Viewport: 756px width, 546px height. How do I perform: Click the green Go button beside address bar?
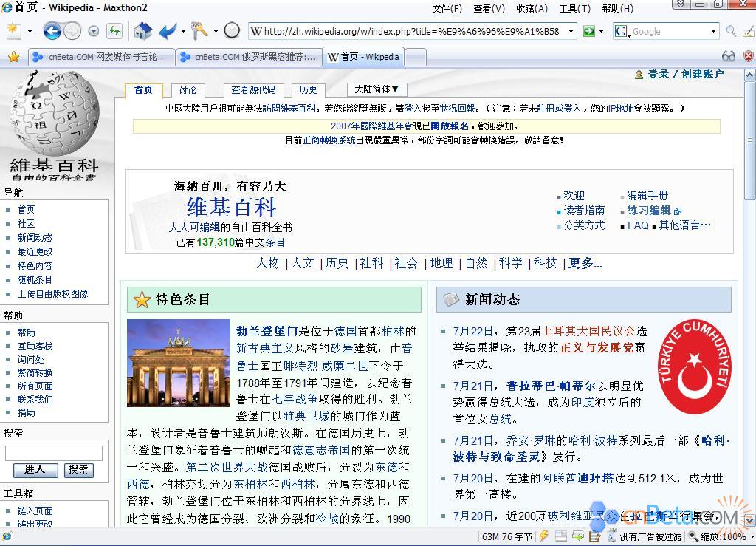[588, 31]
